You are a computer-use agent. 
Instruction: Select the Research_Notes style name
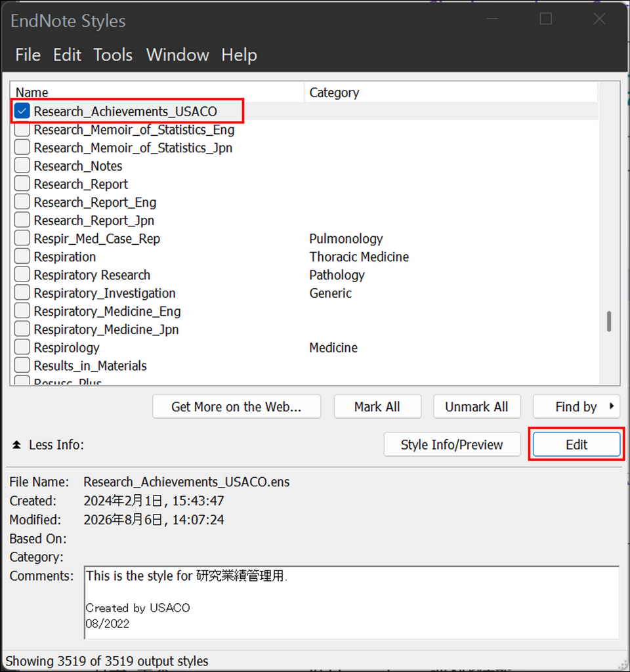click(x=78, y=166)
